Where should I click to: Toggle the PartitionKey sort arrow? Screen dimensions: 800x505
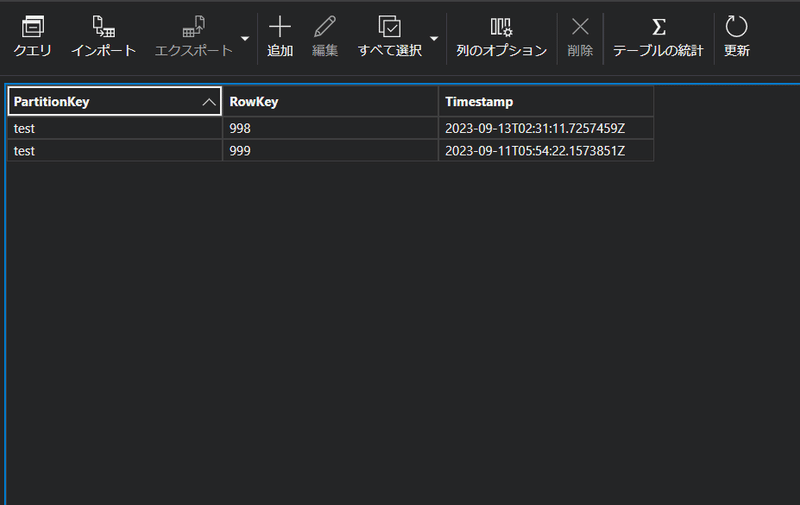(x=209, y=102)
